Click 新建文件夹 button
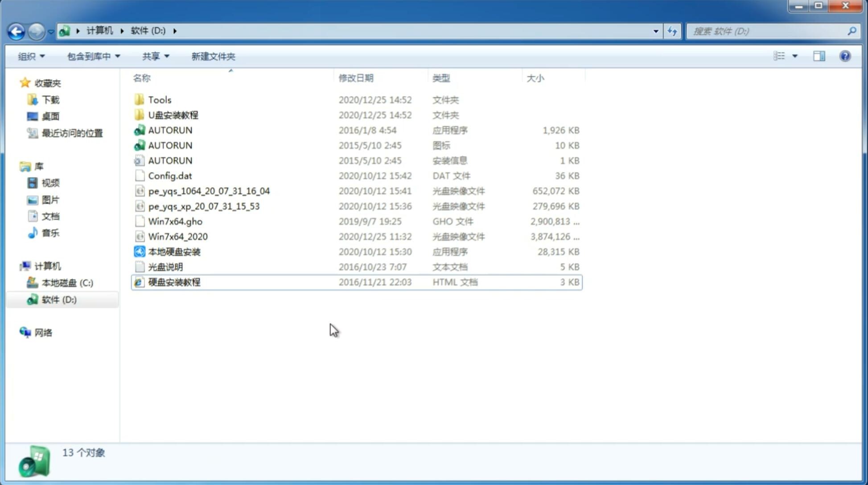This screenshot has height=485, width=868. coord(214,56)
